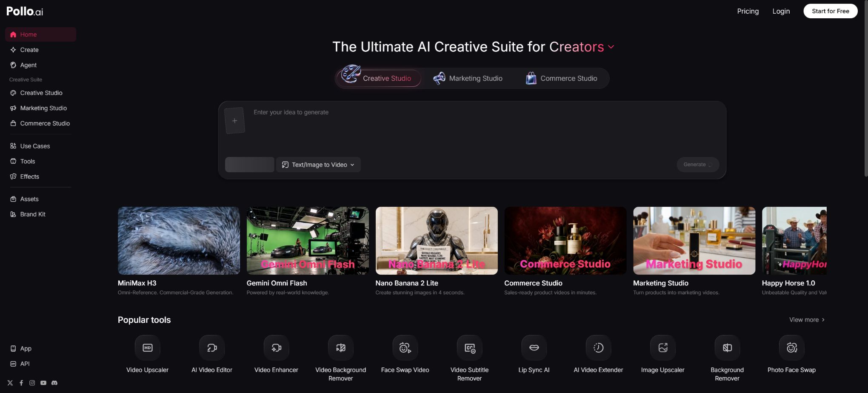Open the Instagram social link
This screenshot has width=868, height=393.
click(x=32, y=383)
